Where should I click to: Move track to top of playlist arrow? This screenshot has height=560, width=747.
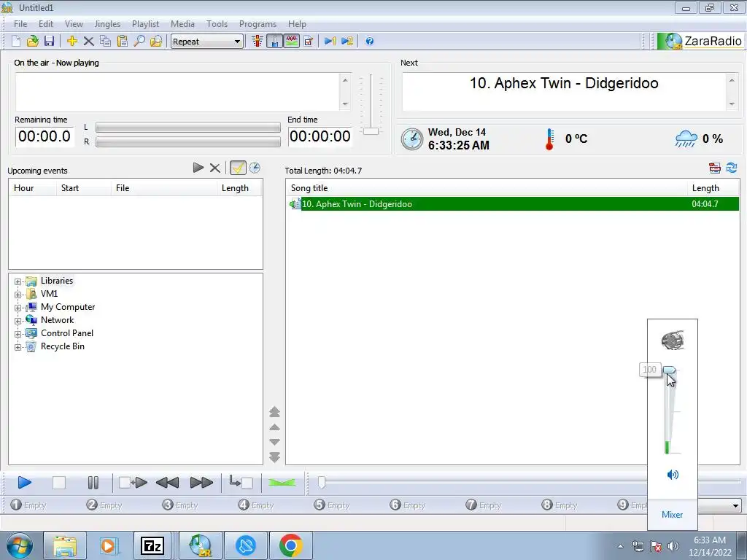(x=274, y=412)
